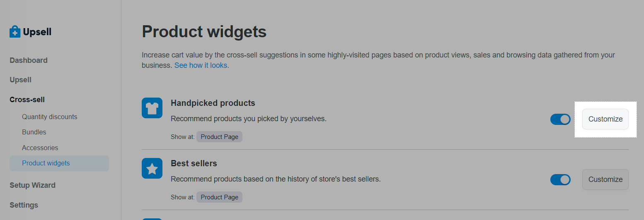Open Settings from the sidebar
644x220 pixels.
pos(24,205)
